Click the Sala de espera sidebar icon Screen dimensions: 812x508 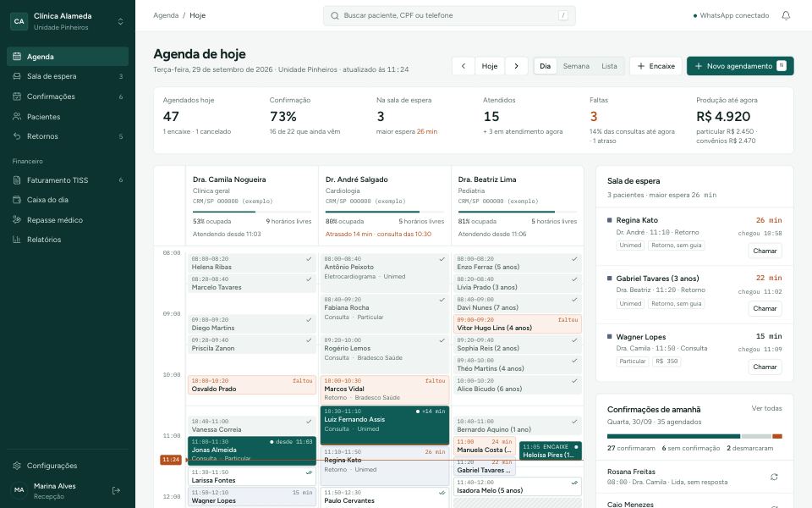(17, 76)
